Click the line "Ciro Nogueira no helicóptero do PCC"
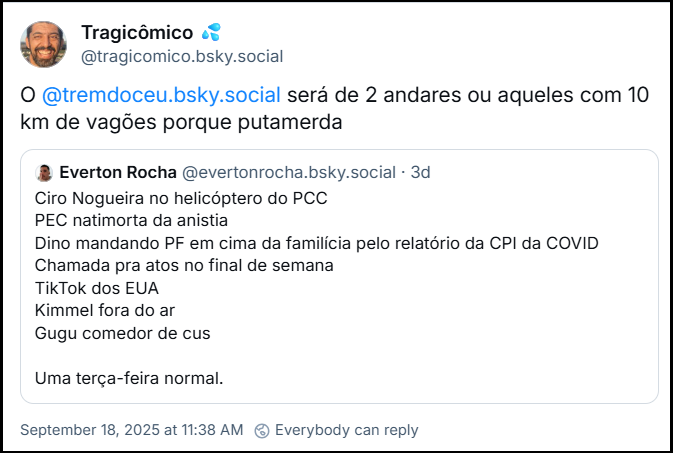Screen dimensions: 673x453 [181, 198]
